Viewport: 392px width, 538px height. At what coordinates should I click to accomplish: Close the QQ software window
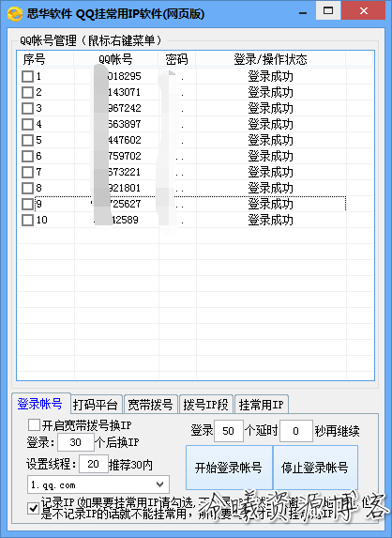pos(363,10)
